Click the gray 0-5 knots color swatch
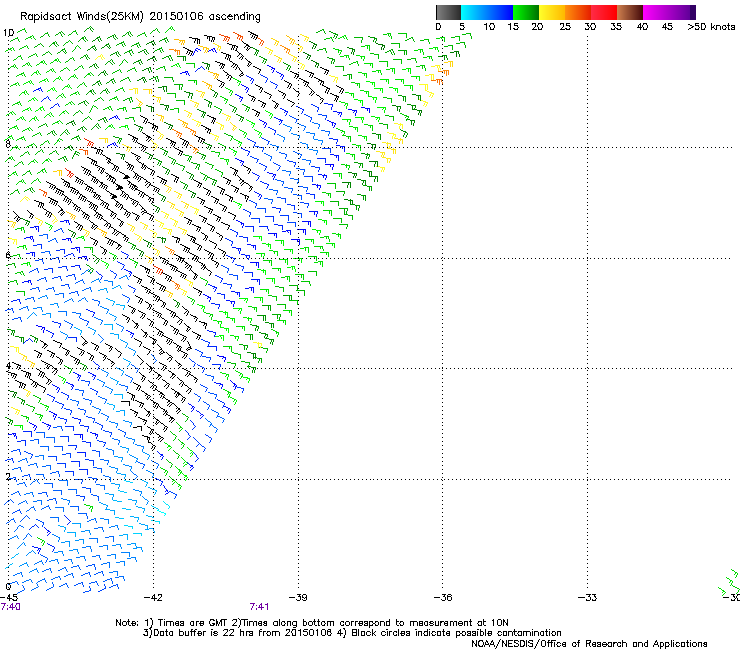Image resolution: width=740 pixels, height=650 pixels. 448,12
